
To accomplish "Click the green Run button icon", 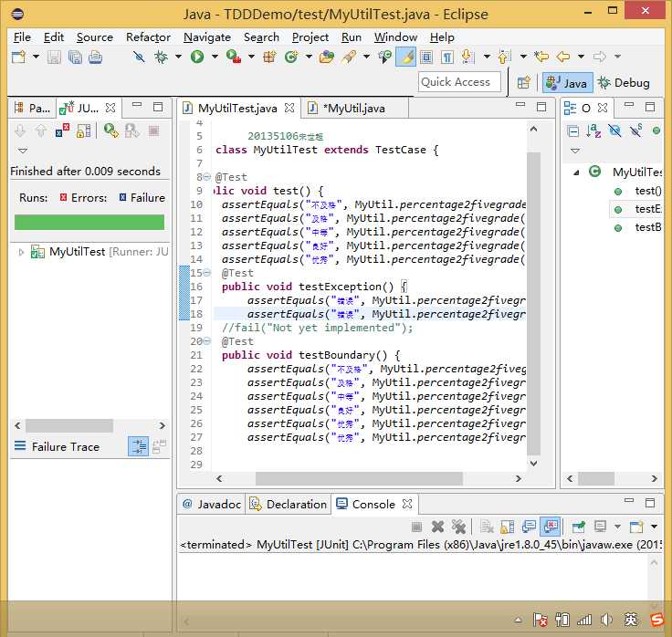I will click(197, 56).
